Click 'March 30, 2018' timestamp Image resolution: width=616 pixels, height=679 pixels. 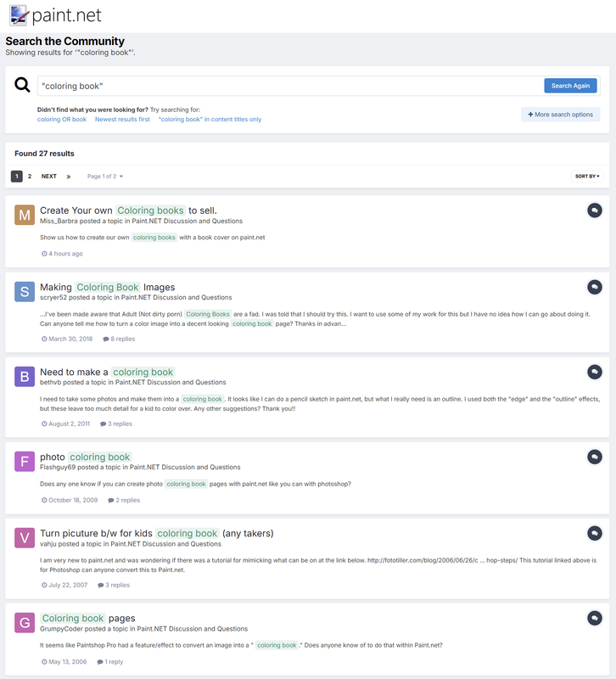[67, 339]
